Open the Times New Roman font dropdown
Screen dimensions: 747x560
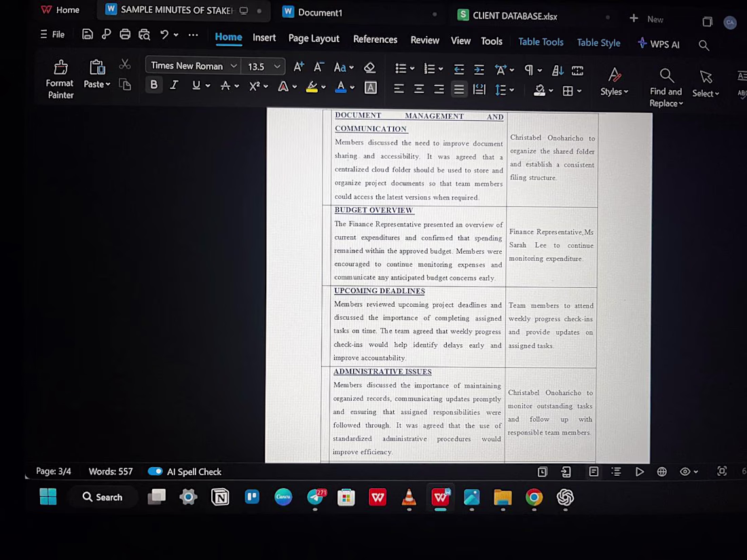pyautogui.click(x=234, y=66)
